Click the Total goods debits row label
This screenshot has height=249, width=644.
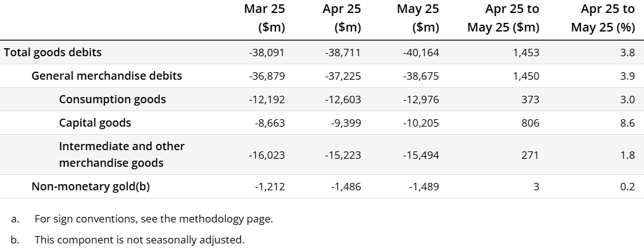[x=52, y=53]
